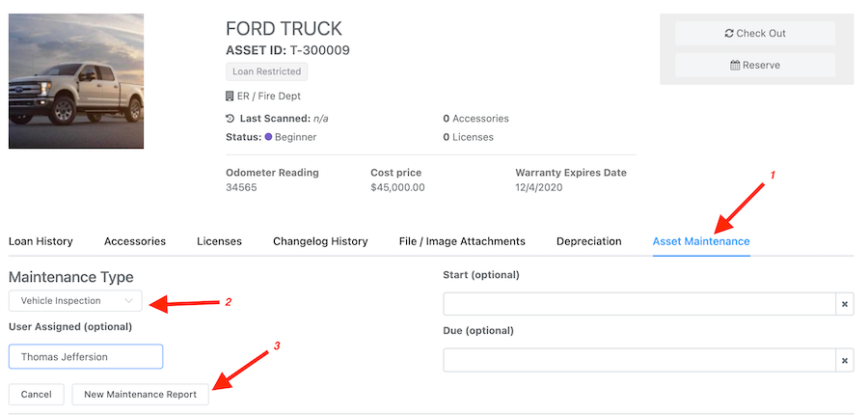
Task: Click the Reserve button
Action: point(755,66)
